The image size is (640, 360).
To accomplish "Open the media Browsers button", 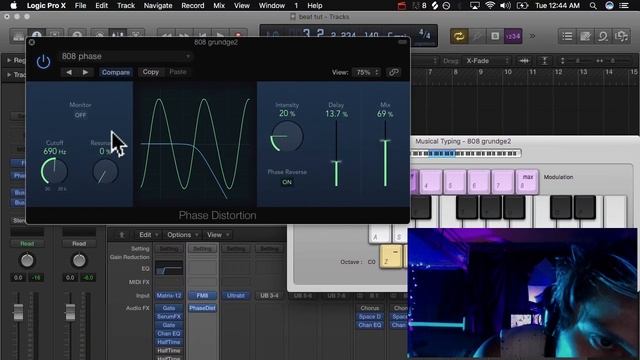I will tap(621, 36).
